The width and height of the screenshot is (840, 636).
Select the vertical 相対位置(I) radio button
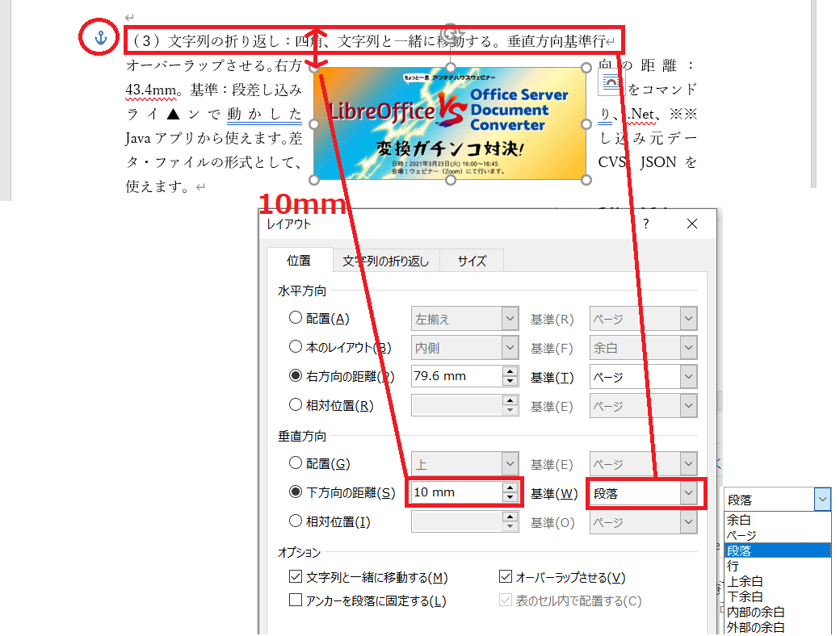tap(296, 521)
